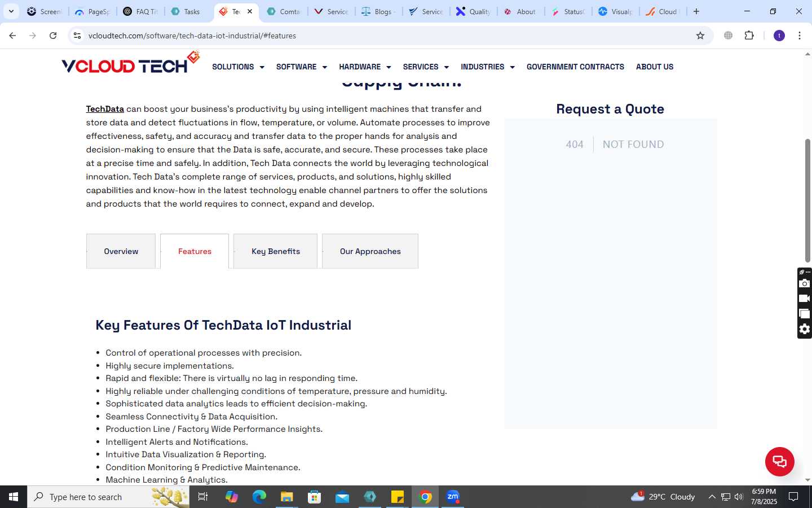Reload the page using the refresh icon
The image size is (812, 508).
[53, 36]
